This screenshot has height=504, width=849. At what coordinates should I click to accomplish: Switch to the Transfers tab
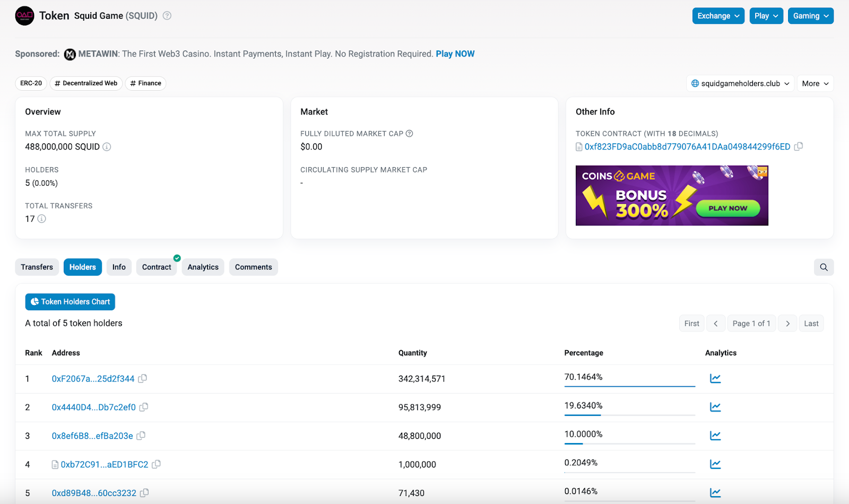point(37,267)
